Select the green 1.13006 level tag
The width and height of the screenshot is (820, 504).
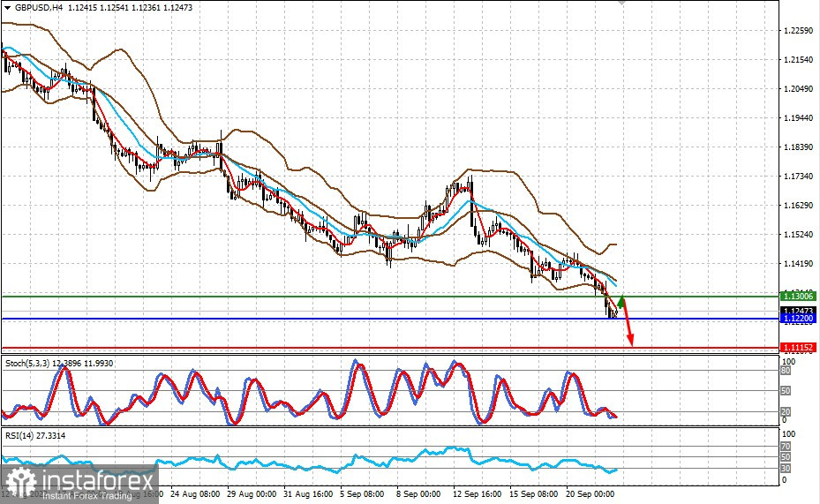(798, 297)
